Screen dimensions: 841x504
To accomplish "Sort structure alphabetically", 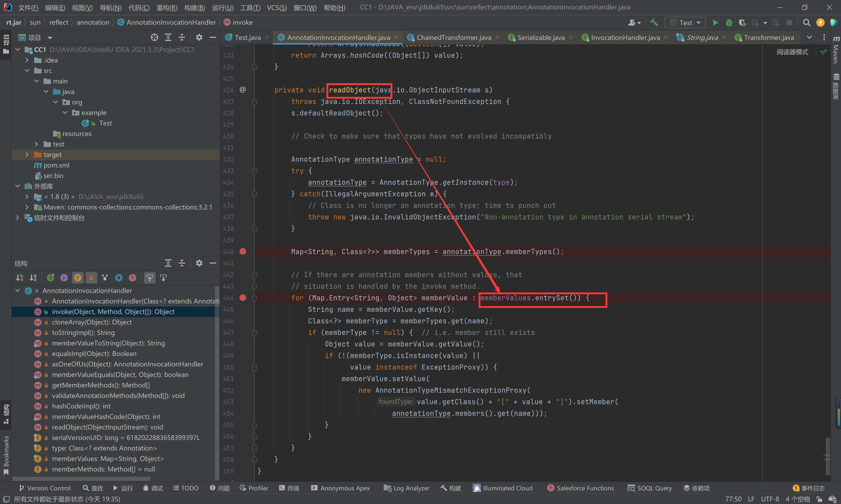I will (x=33, y=277).
